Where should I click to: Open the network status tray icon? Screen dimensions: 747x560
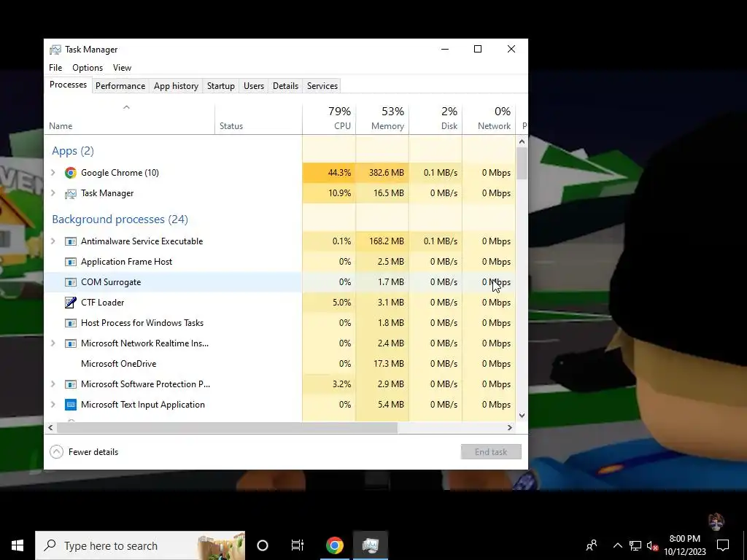pyautogui.click(x=635, y=545)
